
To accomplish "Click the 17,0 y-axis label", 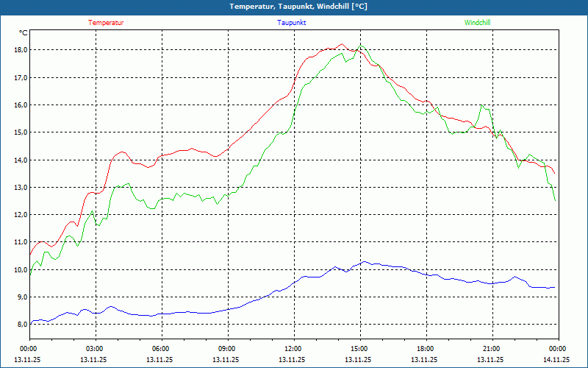I will tap(20, 77).
